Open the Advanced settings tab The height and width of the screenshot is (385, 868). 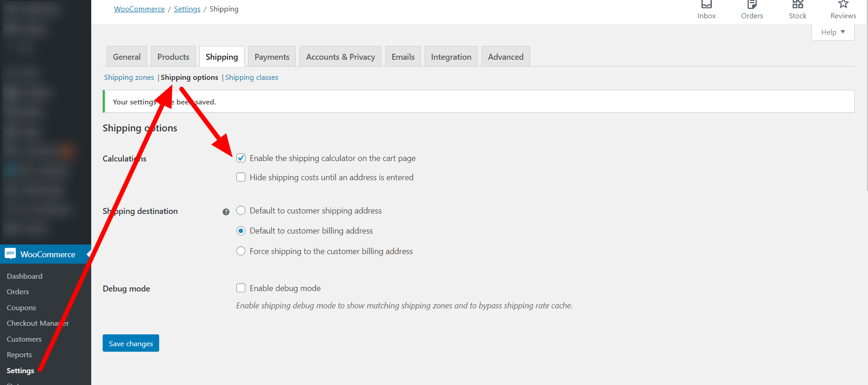pyautogui.click(x=506, y=57)
